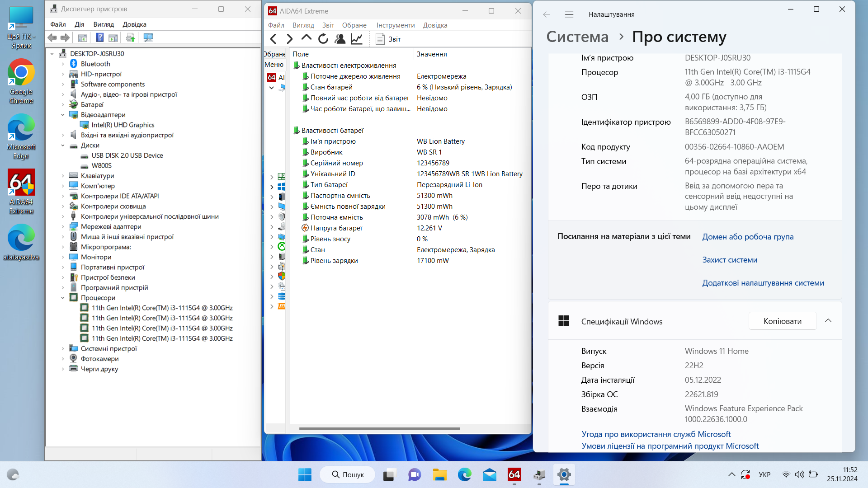This screenshot has width=868, height=488.
Task: Click AIDA64 horizontal scrollbar
Action: tap(380, 428)
